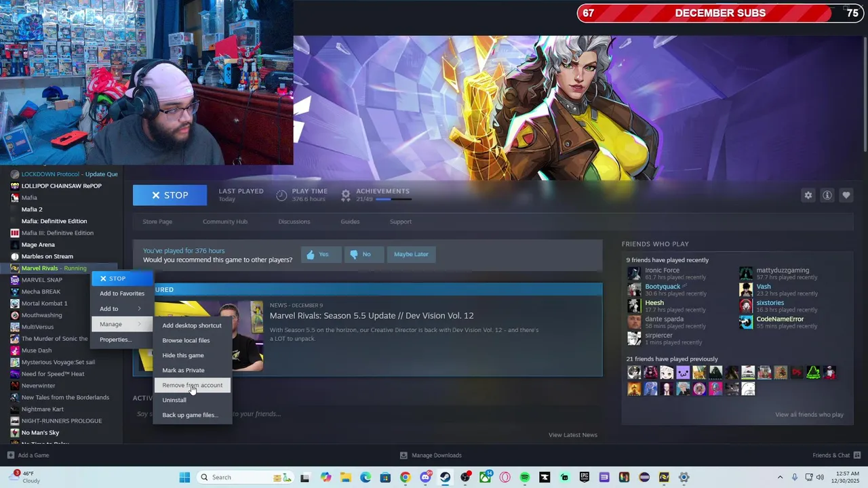Click the Play Time clock icon
The height and width of the screenshot is (488, 868).
click(x=281, y=195)
